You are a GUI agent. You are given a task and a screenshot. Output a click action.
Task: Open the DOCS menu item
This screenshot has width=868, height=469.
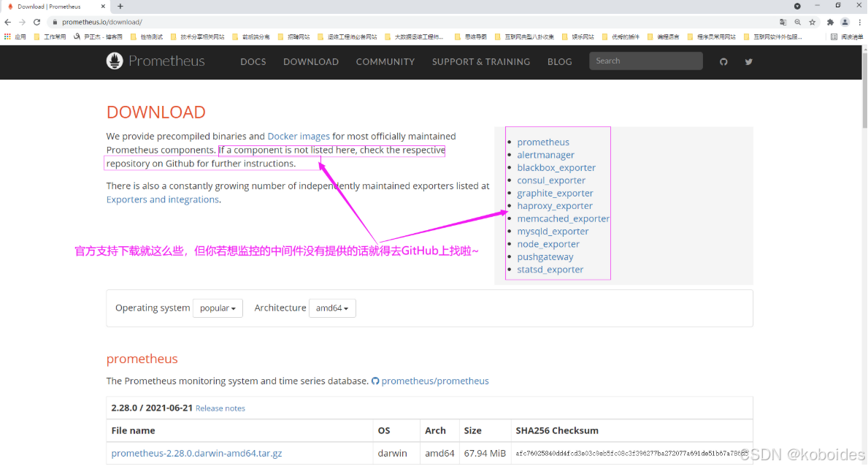click(253, 62)
